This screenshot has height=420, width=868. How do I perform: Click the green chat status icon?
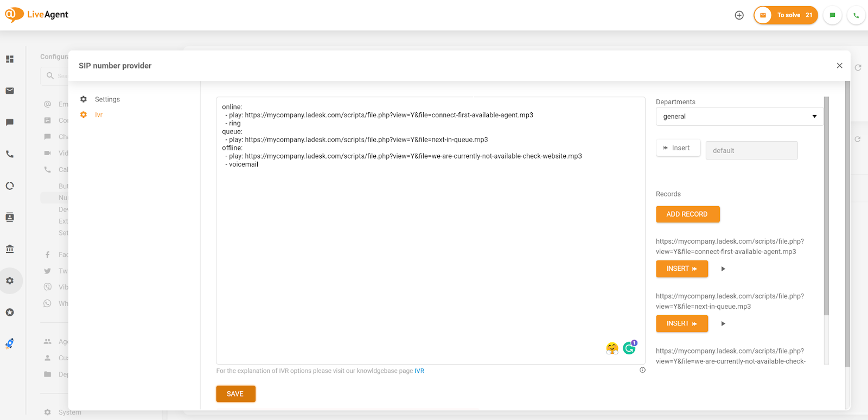(x=832, y=15)
